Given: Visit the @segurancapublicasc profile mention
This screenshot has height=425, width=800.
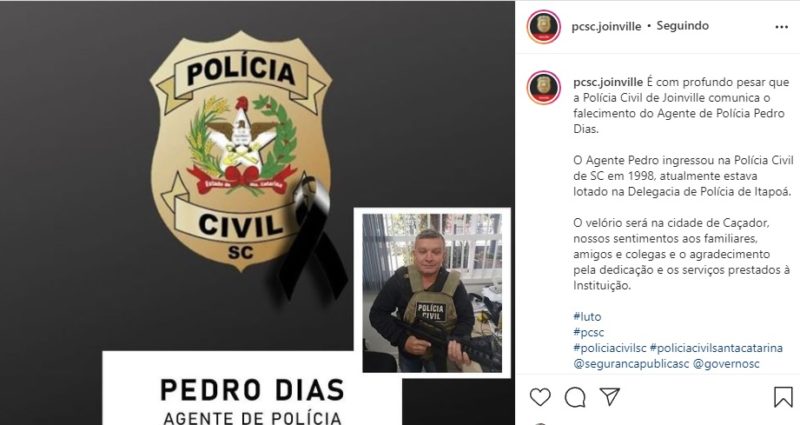Looking at the screenshot, I should click(x=631, y=364).
